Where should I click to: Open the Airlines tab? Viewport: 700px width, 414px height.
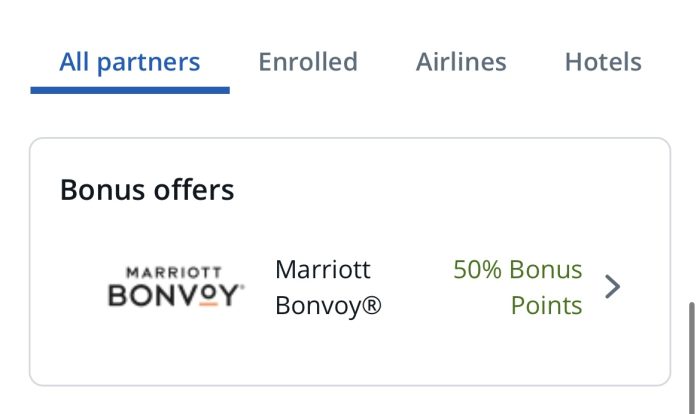point(461,62)
